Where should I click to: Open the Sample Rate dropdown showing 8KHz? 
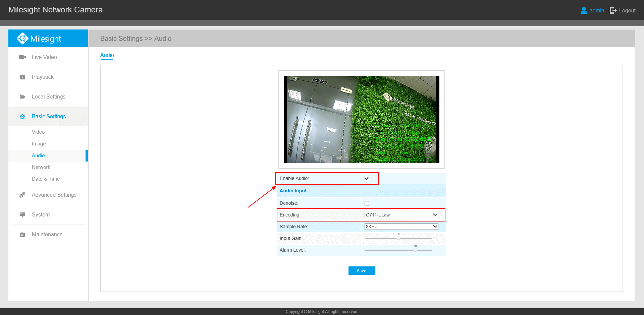[401, 227]
